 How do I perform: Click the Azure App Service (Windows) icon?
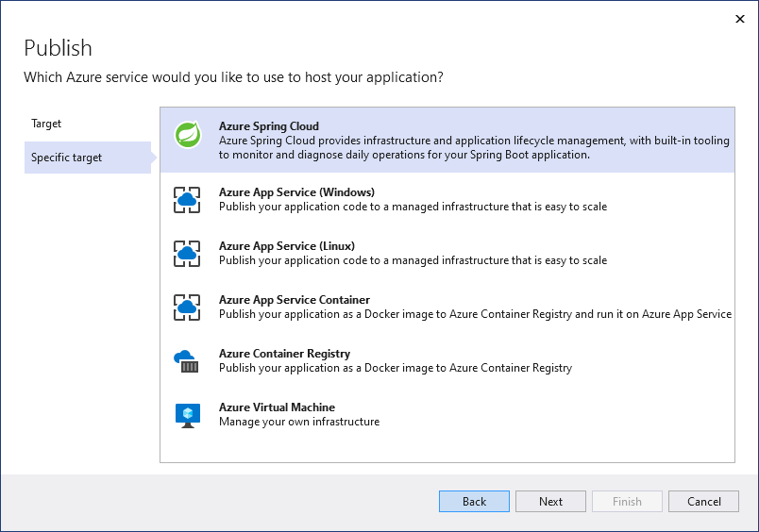tap(187, 200)
